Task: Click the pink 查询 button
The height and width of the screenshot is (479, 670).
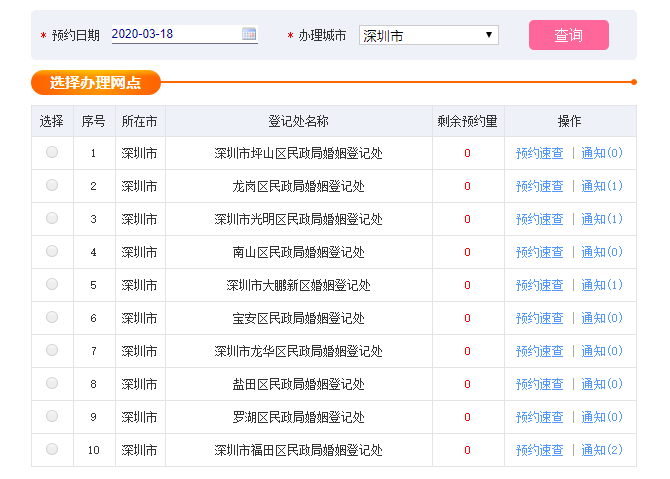Action: [x=568, y=35]
